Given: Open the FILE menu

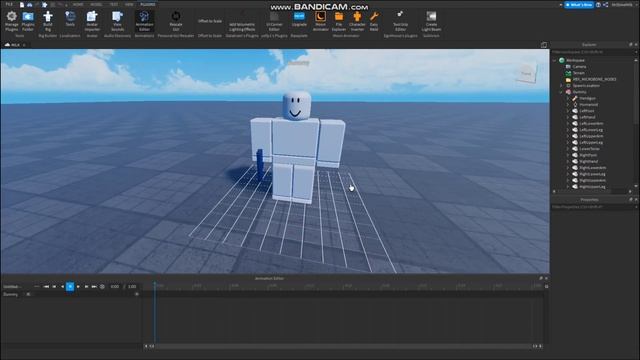Looking at the screenshot, I should [9, 4].
